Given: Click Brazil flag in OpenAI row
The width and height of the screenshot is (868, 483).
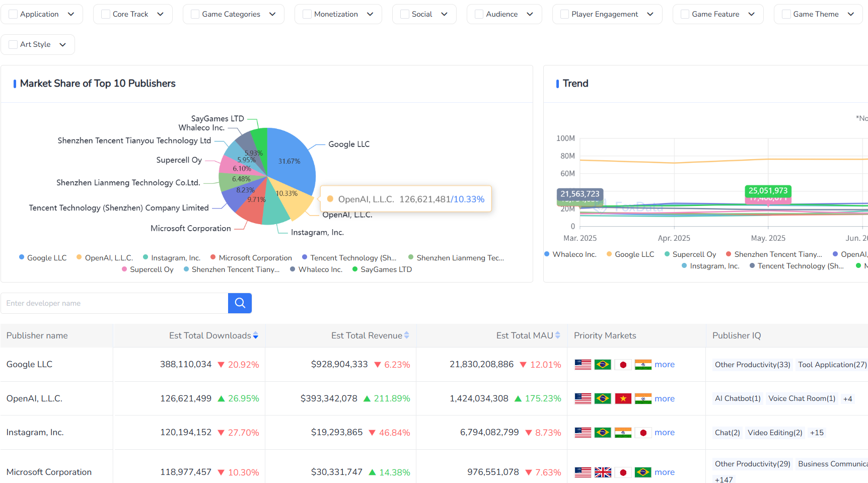Looking at the screenshot, I should click(x=603, y=399).
